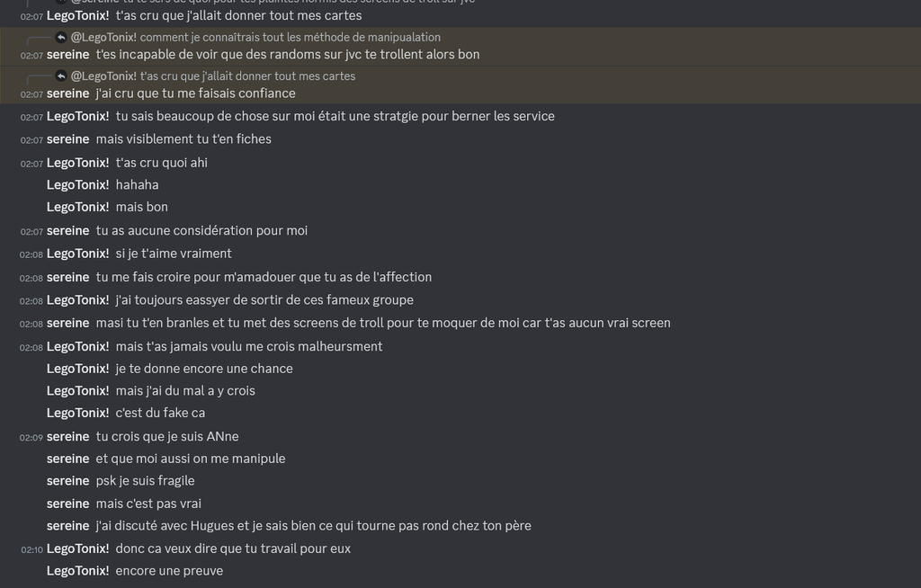The width and height of the screenshot is (921, 588).
Task: Click sereine username on "mais visiblement tu t'en fiches"
Action: pos(67,139)
